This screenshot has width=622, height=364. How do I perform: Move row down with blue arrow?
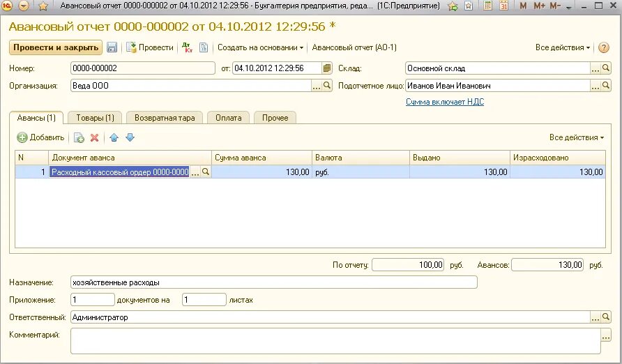(130, 137)
